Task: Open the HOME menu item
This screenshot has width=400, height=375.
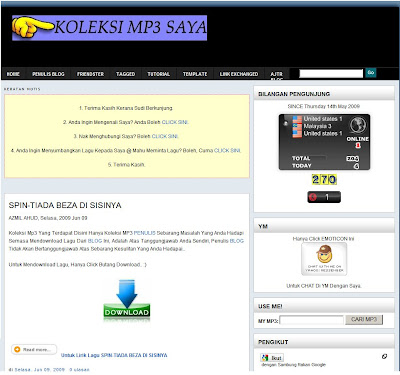Action: click(x=13, y=74)
